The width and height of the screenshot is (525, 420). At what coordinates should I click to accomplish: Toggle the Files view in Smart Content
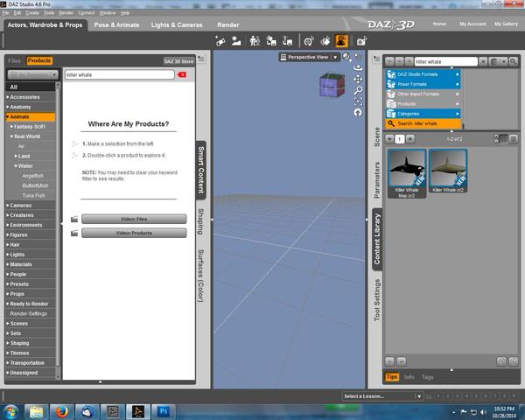point(14,60)
